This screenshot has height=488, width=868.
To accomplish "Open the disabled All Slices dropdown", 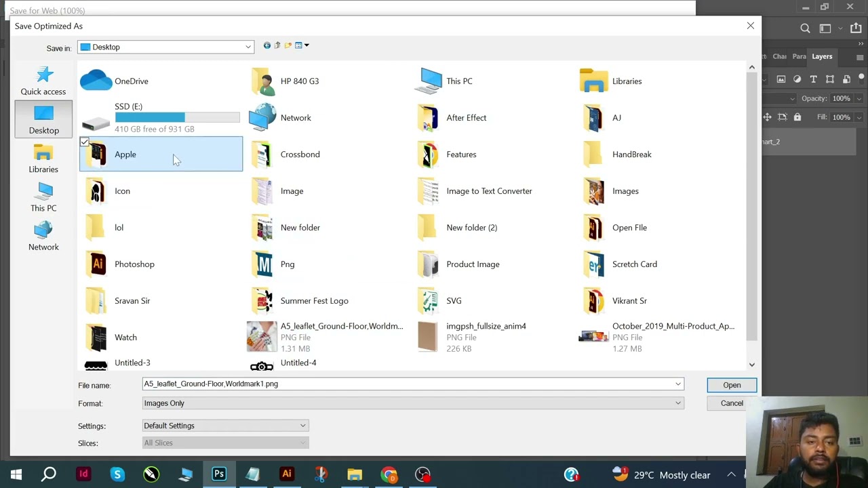I will tap(226, 443).
